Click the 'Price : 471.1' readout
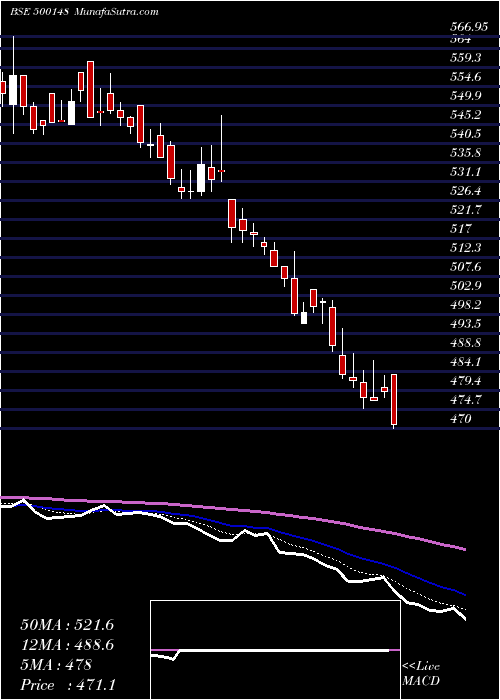The width and height of the screenshot is (500, 700). click(70, 685)
